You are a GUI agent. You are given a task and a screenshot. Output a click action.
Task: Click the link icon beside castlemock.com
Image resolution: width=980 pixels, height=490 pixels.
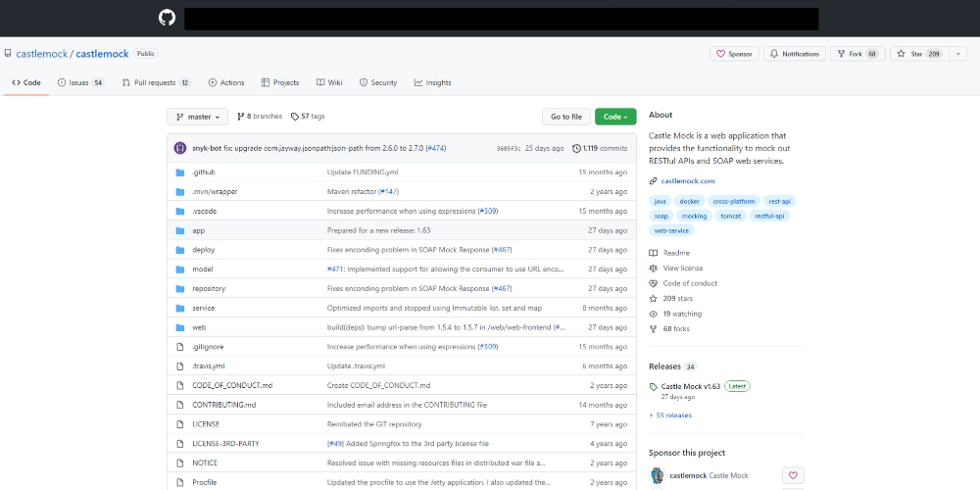click(653, 181)
